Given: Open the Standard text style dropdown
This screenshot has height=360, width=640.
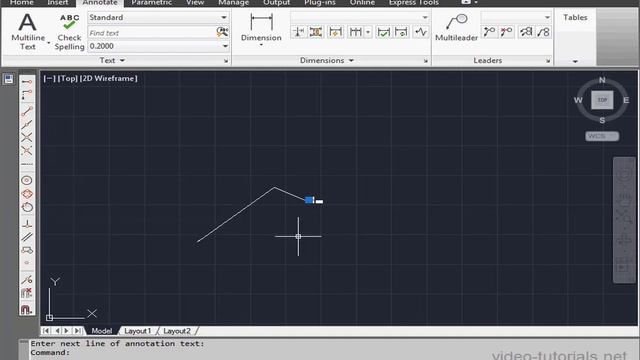Looking at the screenshot, I should 224,17.
